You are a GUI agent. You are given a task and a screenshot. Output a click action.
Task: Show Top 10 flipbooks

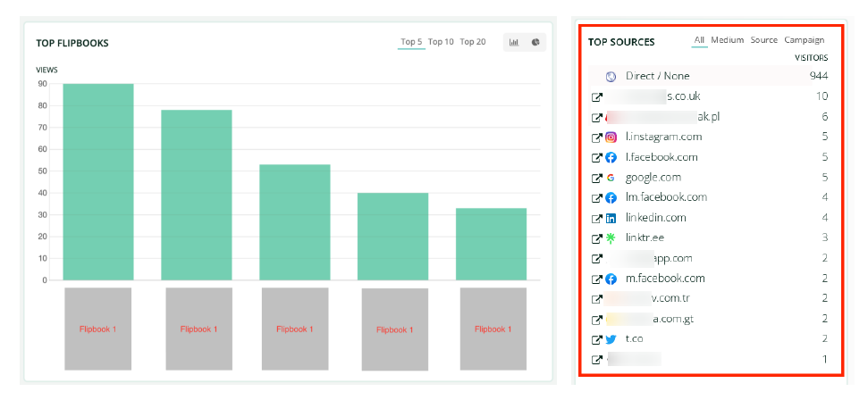click(x=441, y=42)
